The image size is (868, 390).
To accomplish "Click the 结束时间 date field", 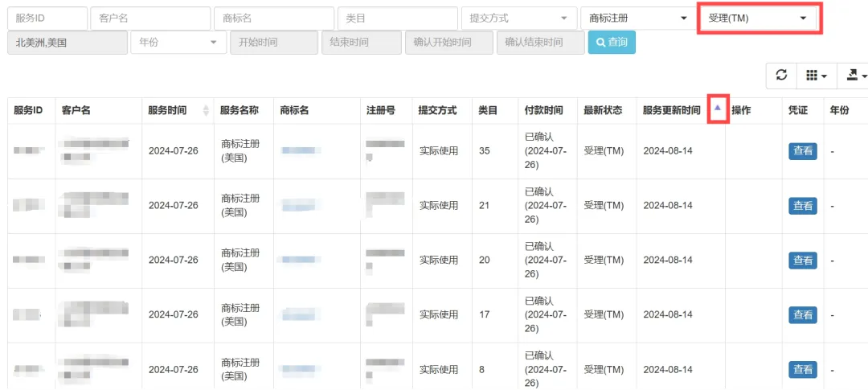I will (x=362, y=42).
